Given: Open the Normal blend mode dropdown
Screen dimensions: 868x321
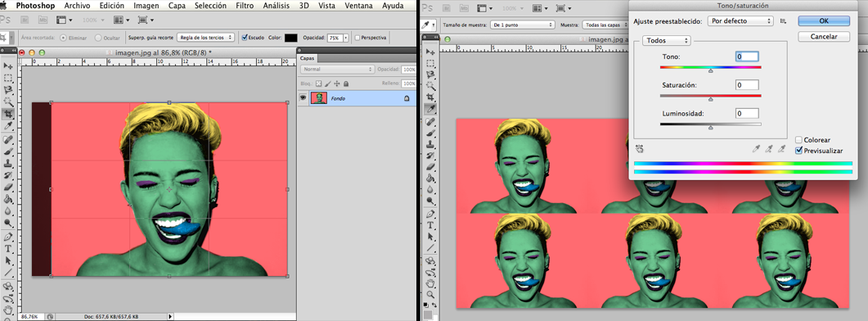Looking at the screenshot, I should pos(337,70).
